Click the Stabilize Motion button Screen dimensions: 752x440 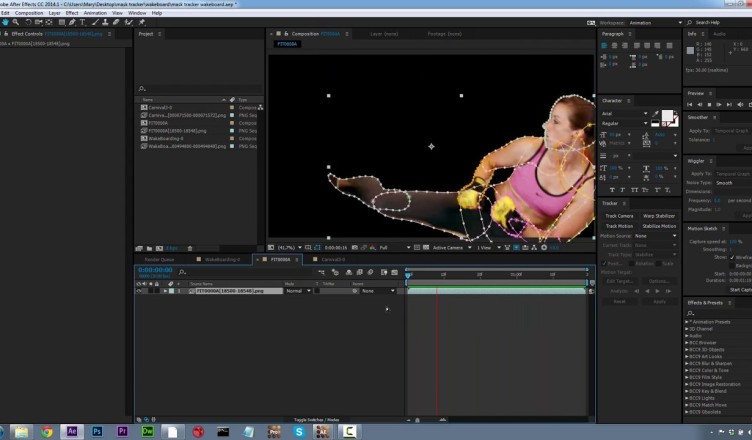[658, 226]
